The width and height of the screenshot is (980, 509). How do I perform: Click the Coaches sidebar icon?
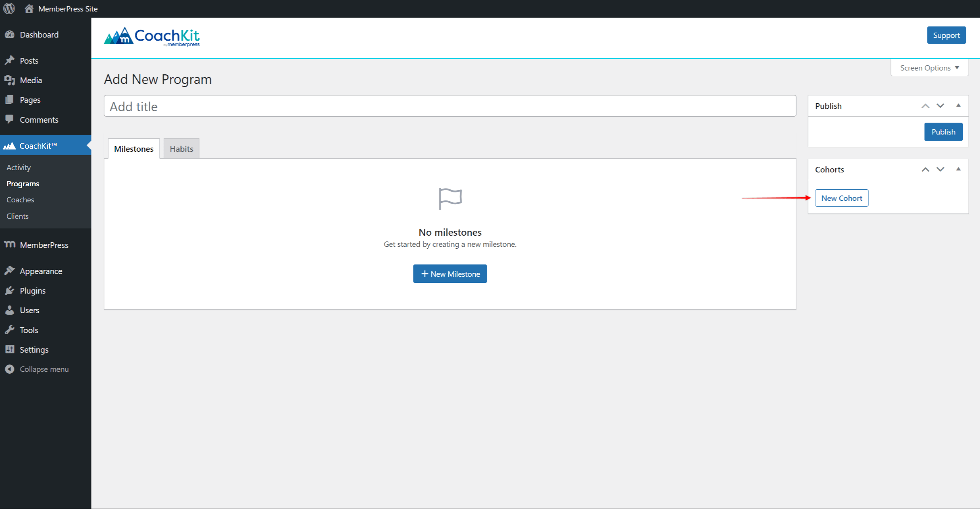pyautogui.click(x=20, y=199)
